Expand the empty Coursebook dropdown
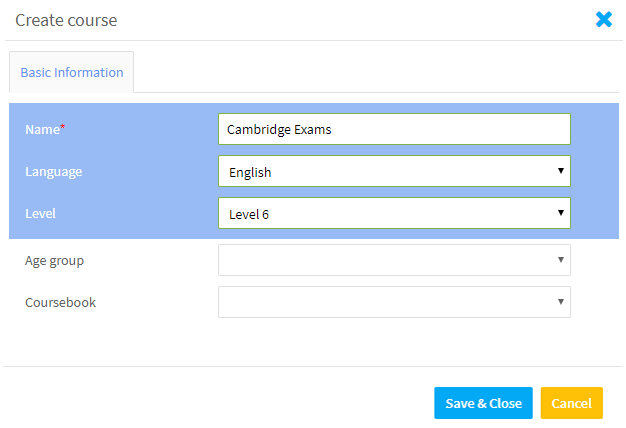The height and width of the screenshot is (428, 626). tap(394, 302)
